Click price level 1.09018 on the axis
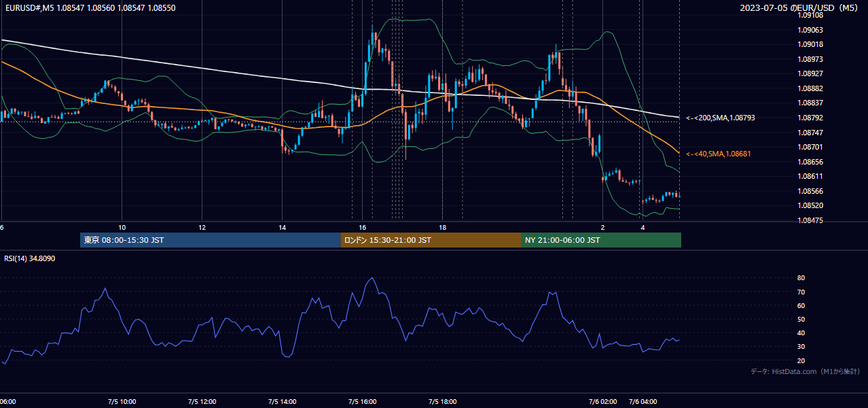Screen dimensions: 868x408 pos(810,44)
